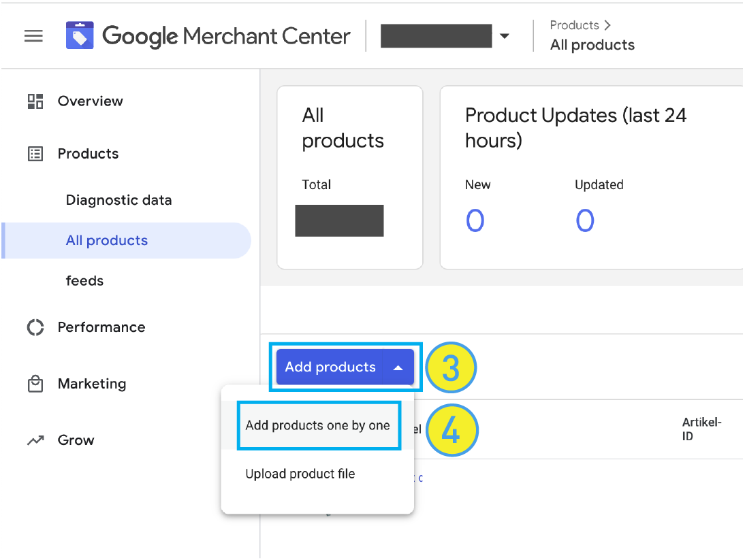Click the Artikel-ID column header
745x560 pixels.
(701, 429)
